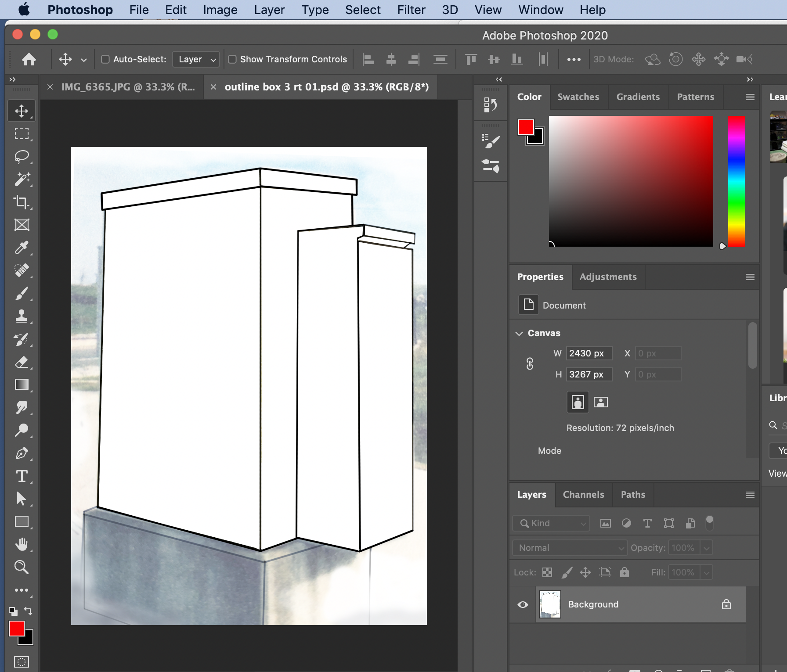Open the Normal blend mode dropdown
Viewport: 787px width, 672px height.
click(x=569, y=547)
